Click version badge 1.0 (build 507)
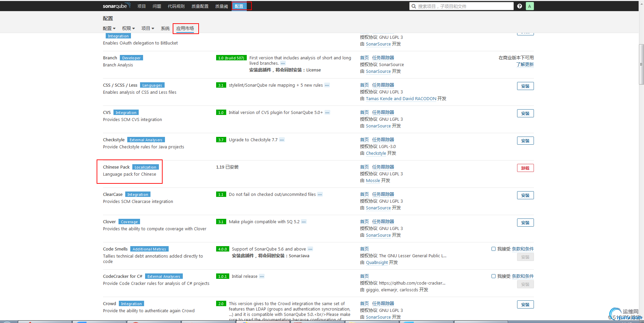 [x=231, y=58]
